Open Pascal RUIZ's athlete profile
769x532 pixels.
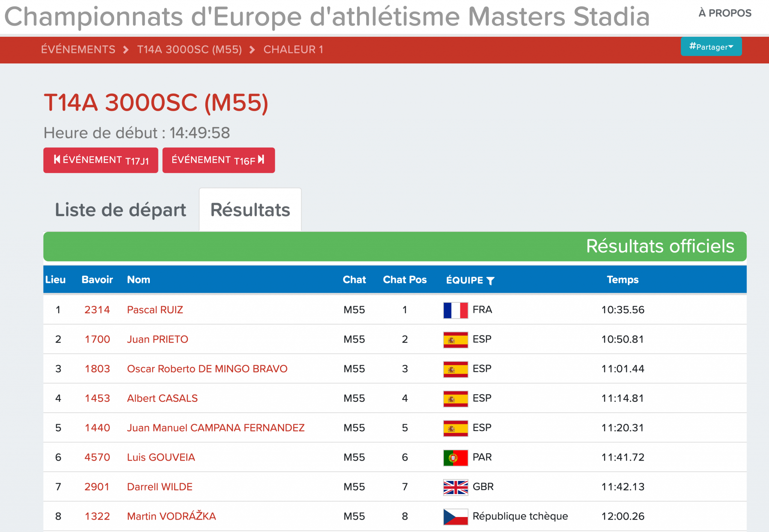pos(155,310)
